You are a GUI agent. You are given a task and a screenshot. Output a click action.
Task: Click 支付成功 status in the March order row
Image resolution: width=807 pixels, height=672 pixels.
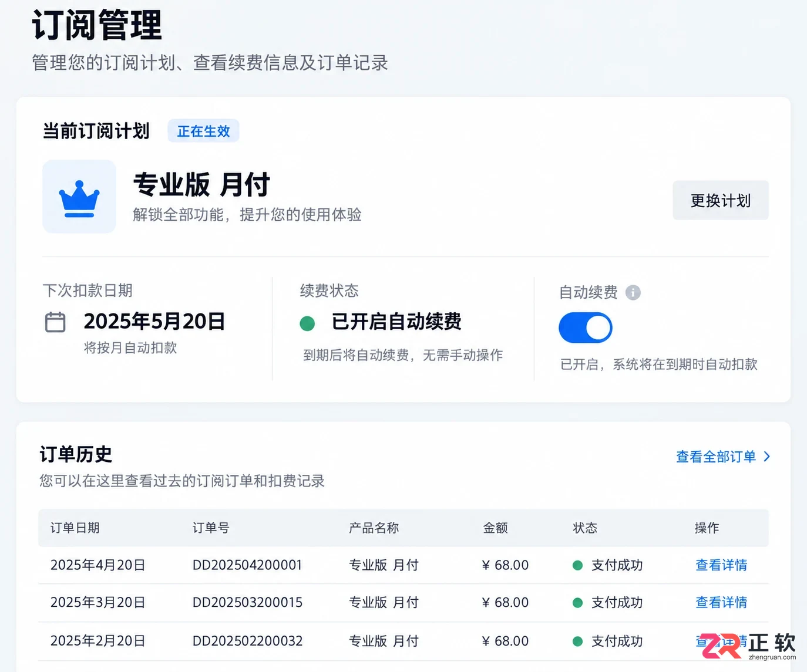pyautogui.click(x=617, y=603)
